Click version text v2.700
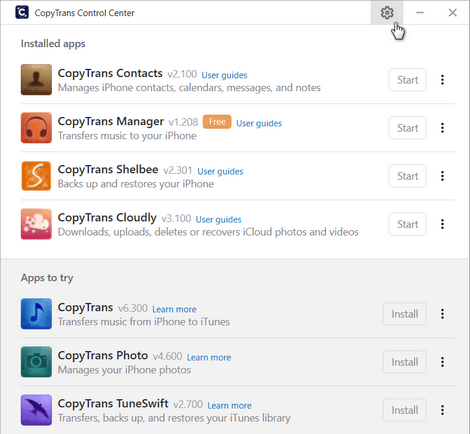470x434 pixels. 188,404
